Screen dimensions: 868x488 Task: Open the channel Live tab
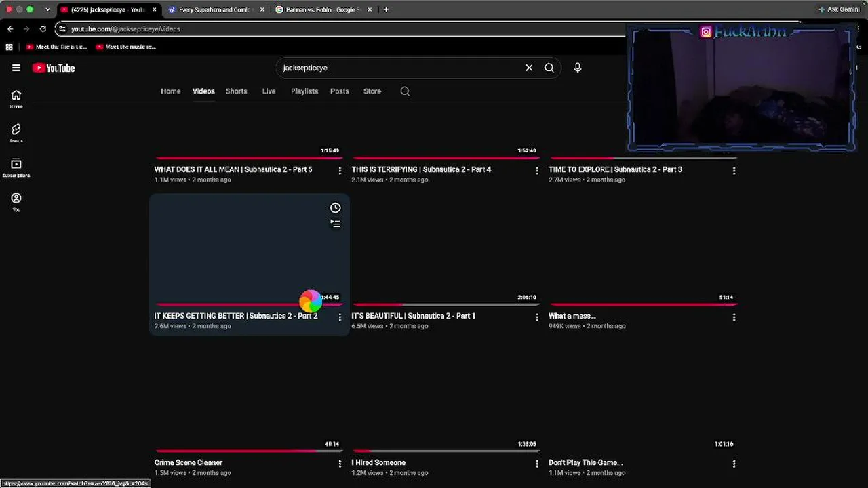[x=269, y=91]
